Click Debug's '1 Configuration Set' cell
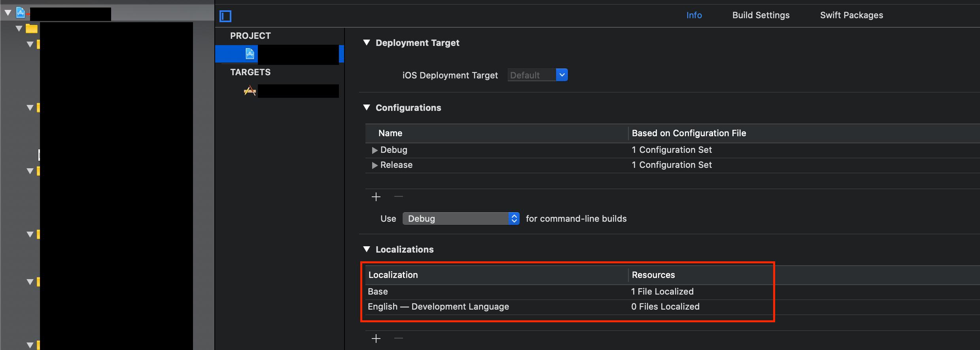This screenshot has width=980, height=350. pos(672,150)
